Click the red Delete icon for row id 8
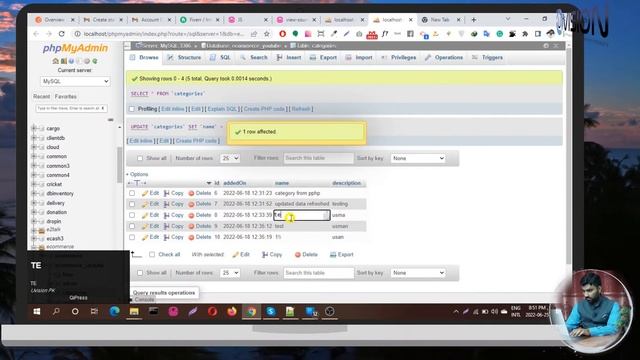Viewport: 640px width, 360px height. click(191, 215)
